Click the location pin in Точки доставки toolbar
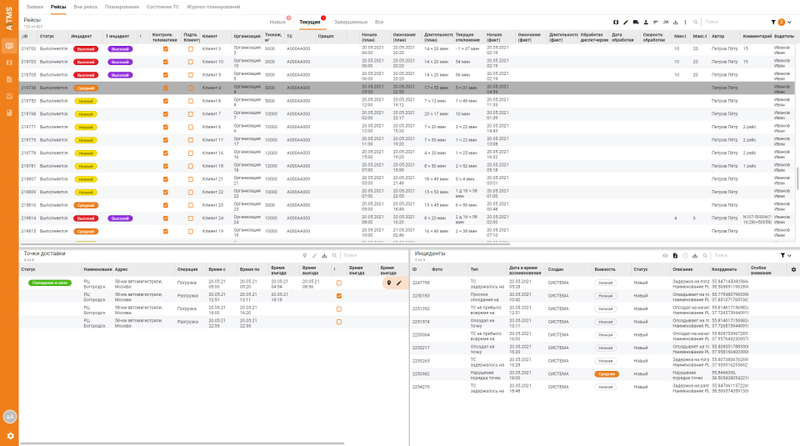 (305, 256)
